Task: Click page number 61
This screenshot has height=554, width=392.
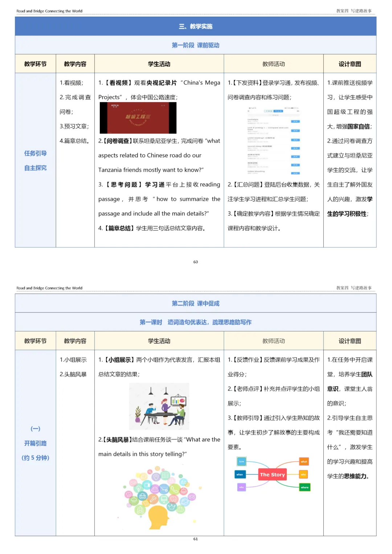Action: click(x=196, y=539)
